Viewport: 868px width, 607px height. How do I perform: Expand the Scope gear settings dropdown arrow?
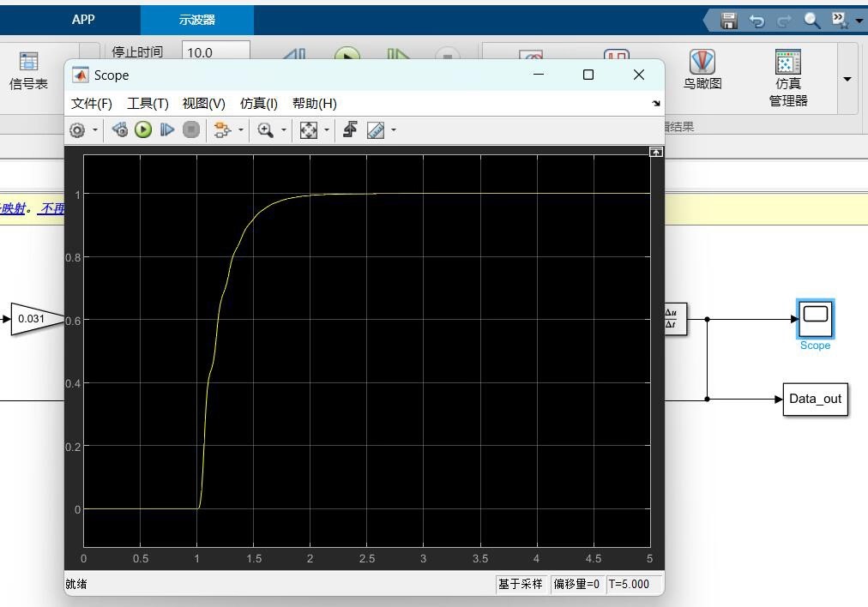(x=95, y=130)
